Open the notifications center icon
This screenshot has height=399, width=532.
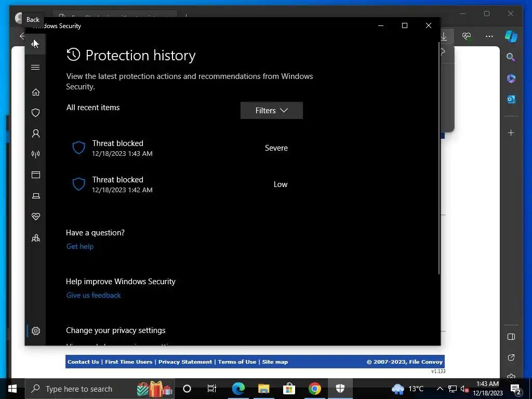[516, 389]
